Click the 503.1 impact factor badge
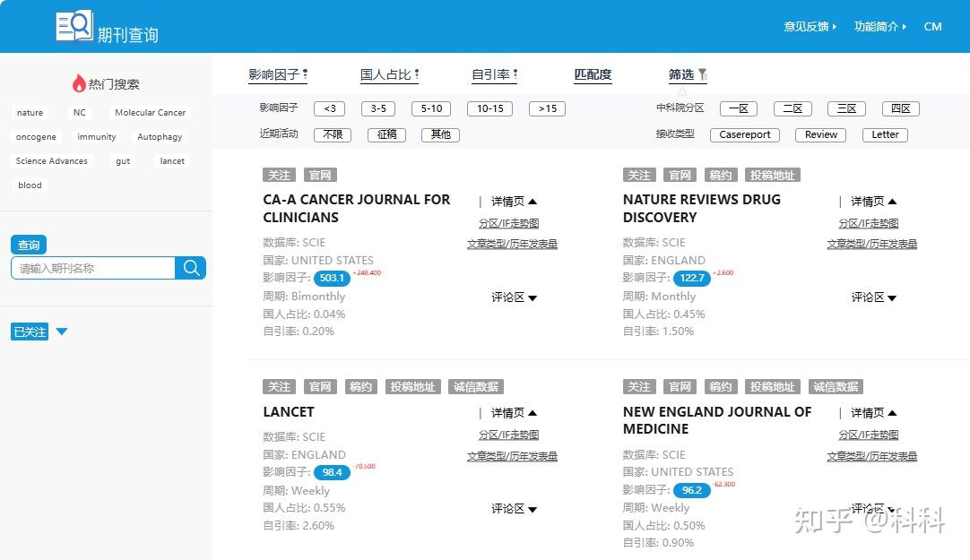 [x=333, y=278]
